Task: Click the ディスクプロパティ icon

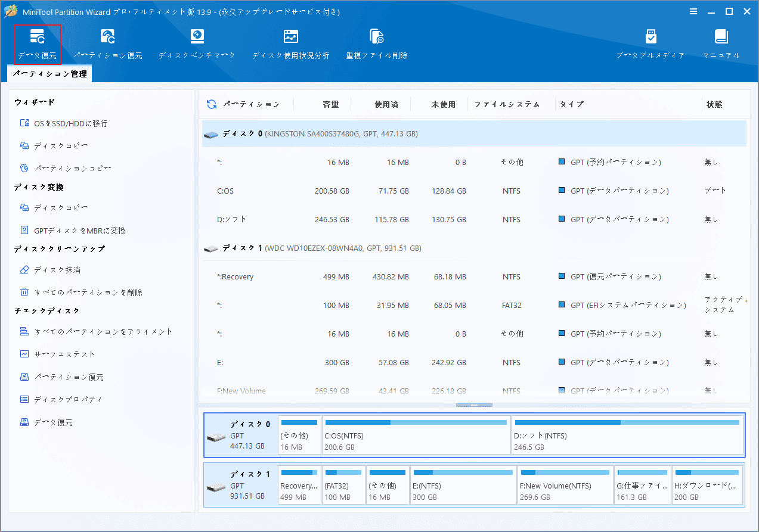Action: 24,400
